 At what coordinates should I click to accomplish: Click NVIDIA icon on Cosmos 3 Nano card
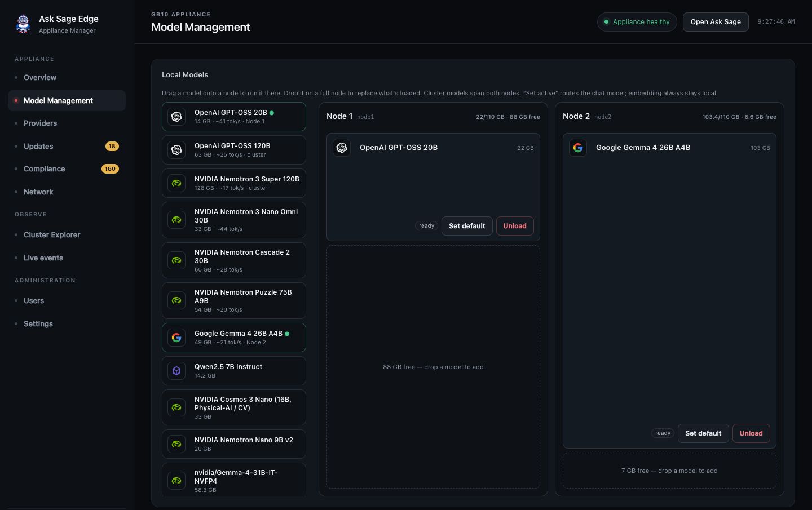176,407
